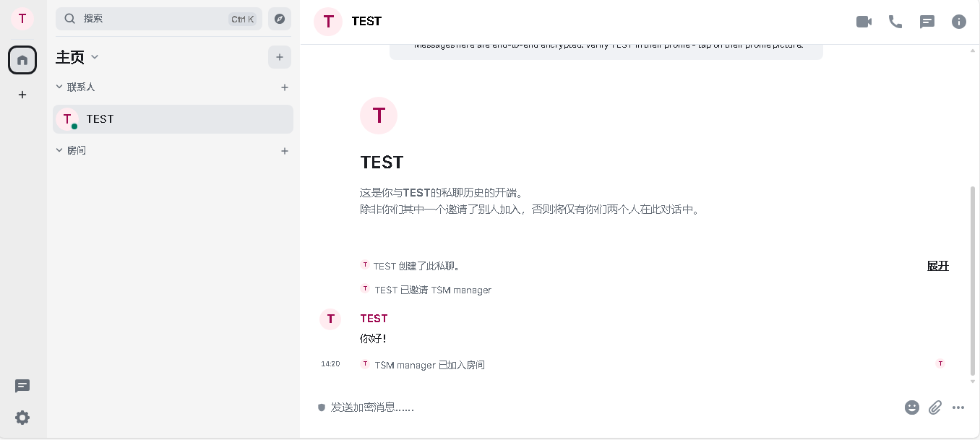Start a new chat in 联系人
Viewport: 980px width, 440px height.
(x=285, y=87)
